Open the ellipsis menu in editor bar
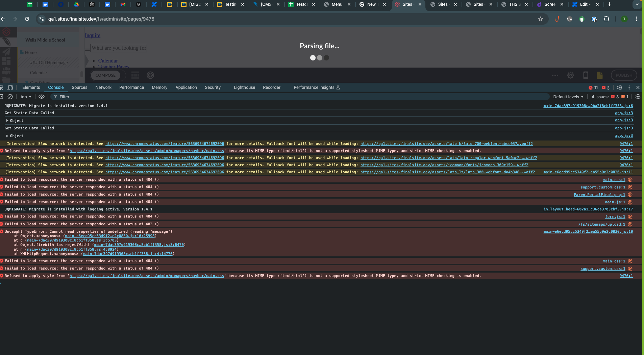644x355 pixels. (x=555, y=75)
